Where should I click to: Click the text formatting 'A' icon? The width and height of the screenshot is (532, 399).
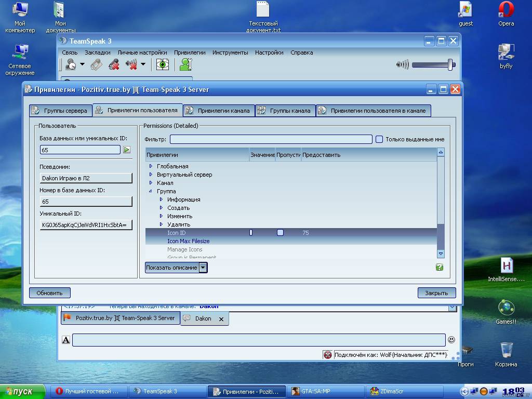point(66,340)
